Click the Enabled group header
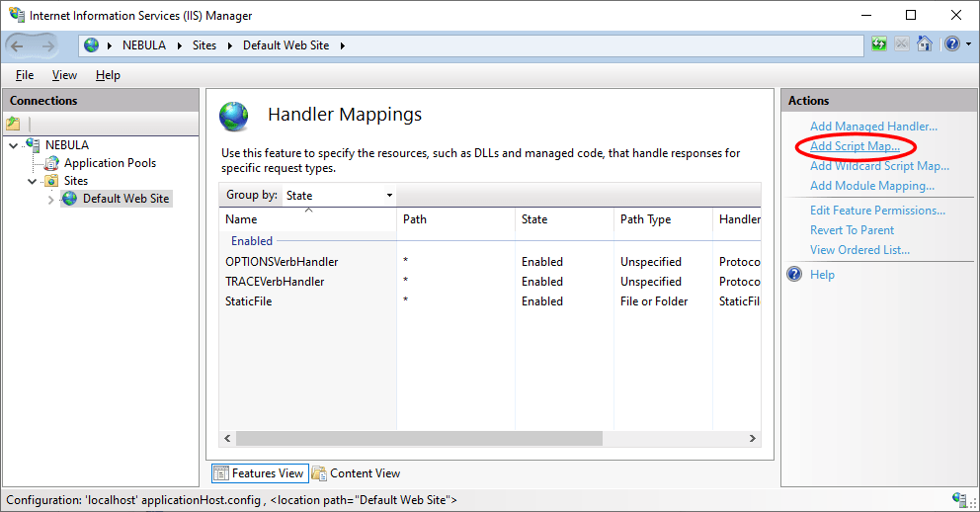This screenshot has height=512, width=980. click(252, 241)
